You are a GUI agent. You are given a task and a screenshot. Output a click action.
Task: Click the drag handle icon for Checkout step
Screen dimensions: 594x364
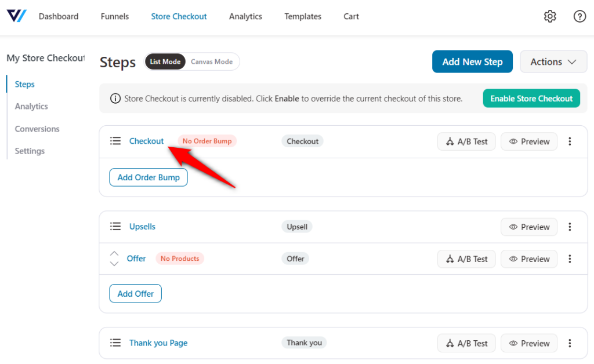(x=115, y=141)
